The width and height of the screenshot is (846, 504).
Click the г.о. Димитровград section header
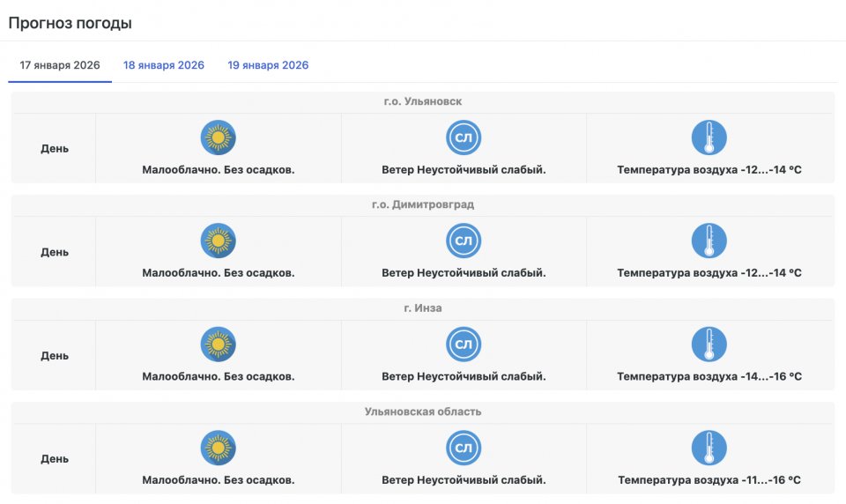pos(423,204)
